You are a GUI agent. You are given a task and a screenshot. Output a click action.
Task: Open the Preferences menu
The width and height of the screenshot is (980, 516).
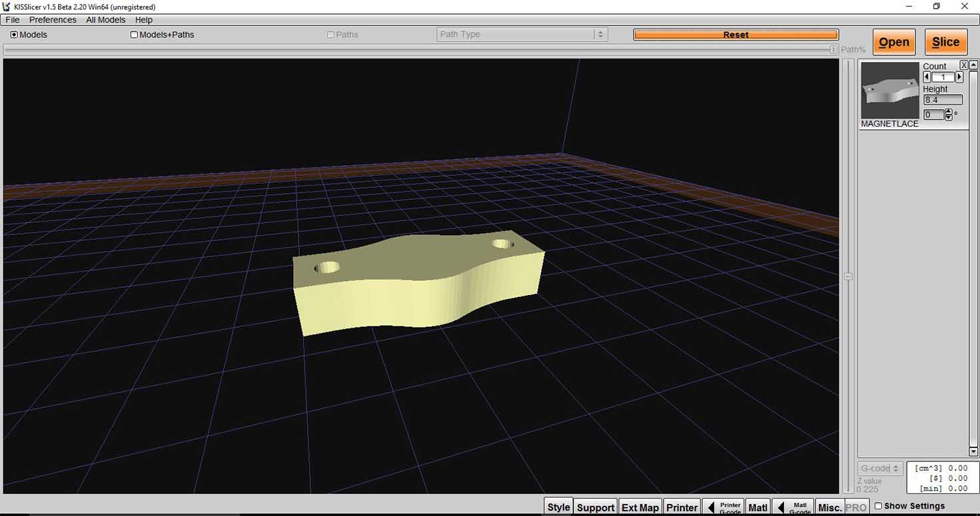pyautogui.click(x=53, y=20)
